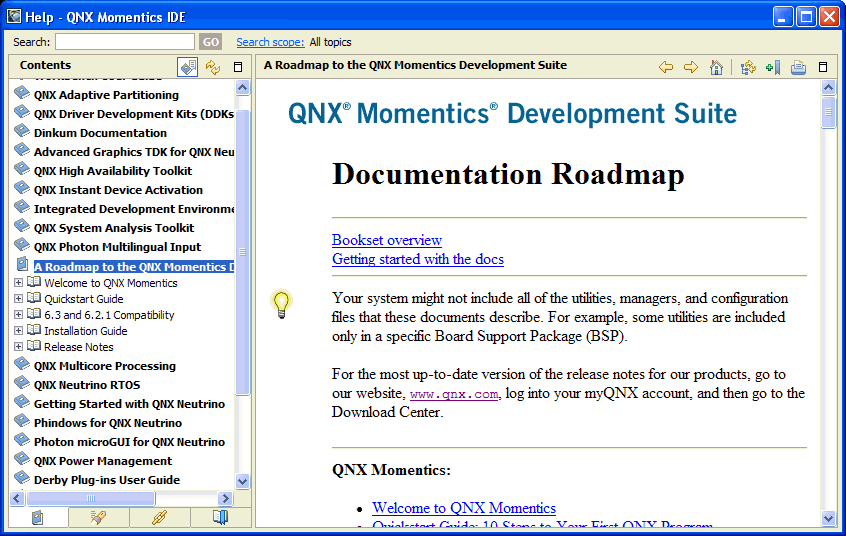Click Link with Contents sync icon

(213, 67)
